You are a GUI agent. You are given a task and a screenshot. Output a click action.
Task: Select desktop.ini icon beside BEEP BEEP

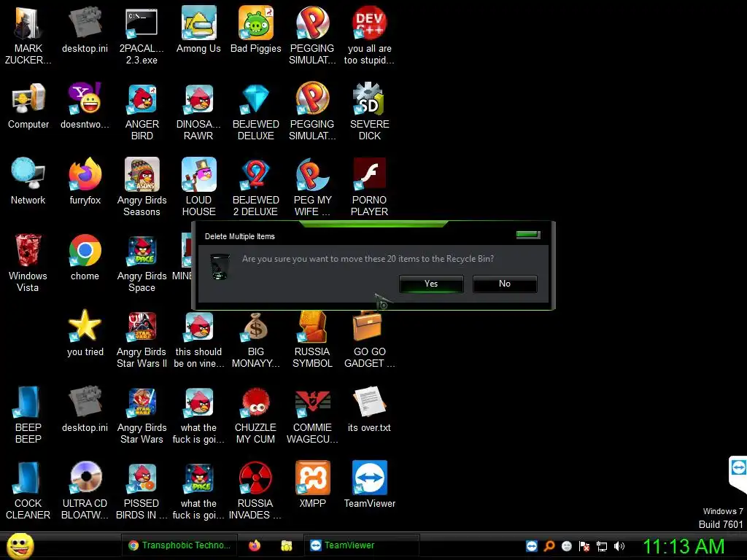coord(85,409)
